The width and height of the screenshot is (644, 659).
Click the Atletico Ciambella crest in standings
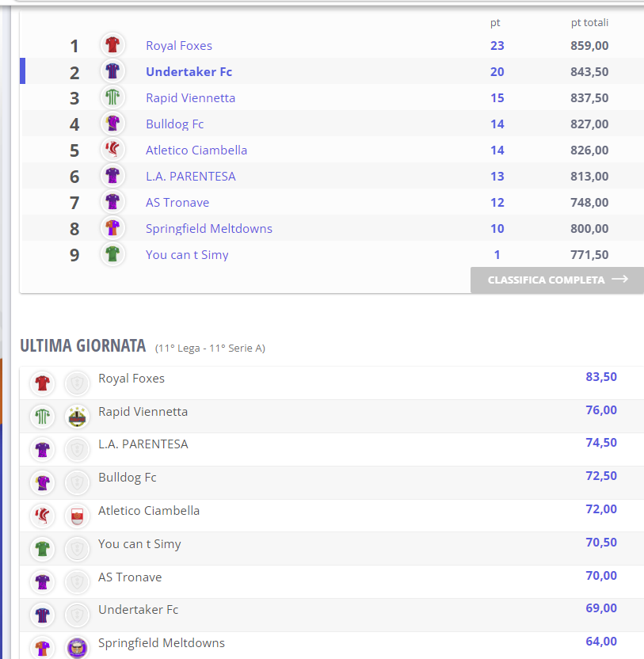112,149
